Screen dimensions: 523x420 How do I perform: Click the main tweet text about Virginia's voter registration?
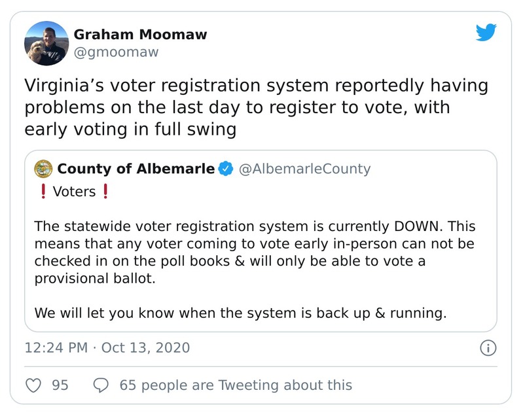point(255,107)
